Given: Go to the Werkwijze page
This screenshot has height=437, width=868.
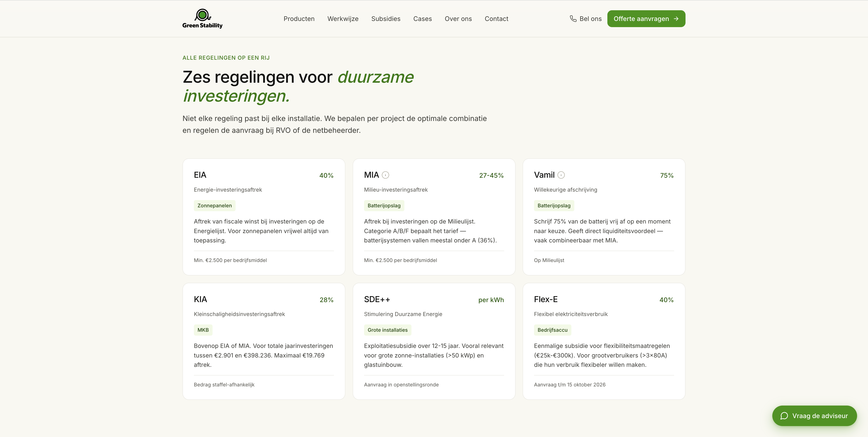Looking at the screenshot, I should point(343,18).
